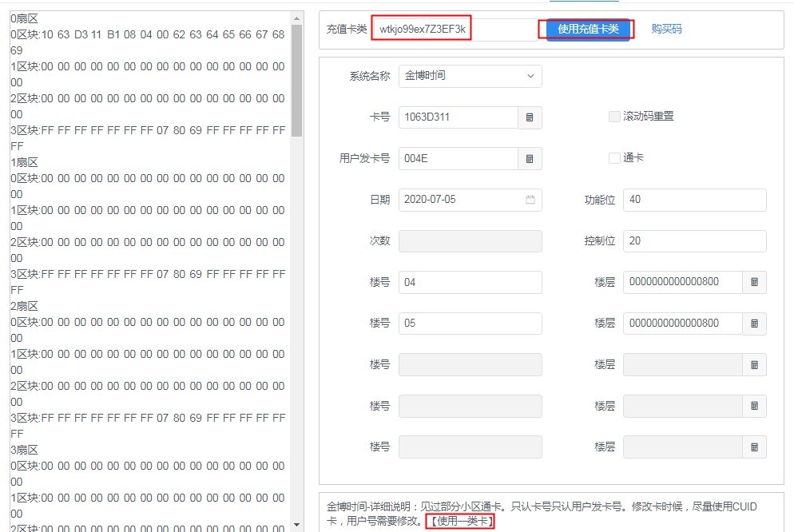Click the 2扇区 heading in hex panel
The height and width of the screenshot is (532, 794).
point(24,306)
